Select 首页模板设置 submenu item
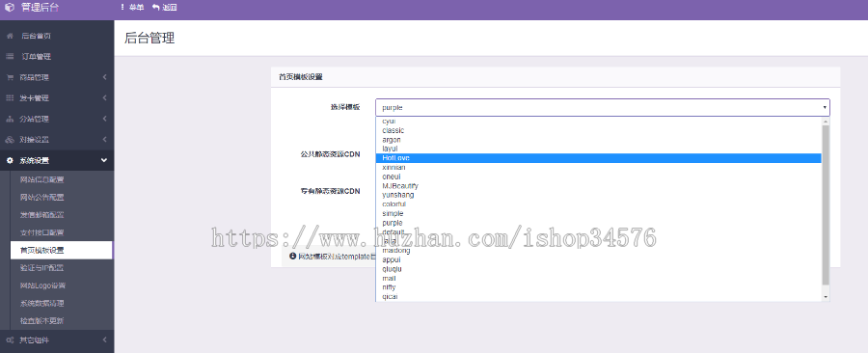This screenshot has height=353, width=868. tap(61, 250)
